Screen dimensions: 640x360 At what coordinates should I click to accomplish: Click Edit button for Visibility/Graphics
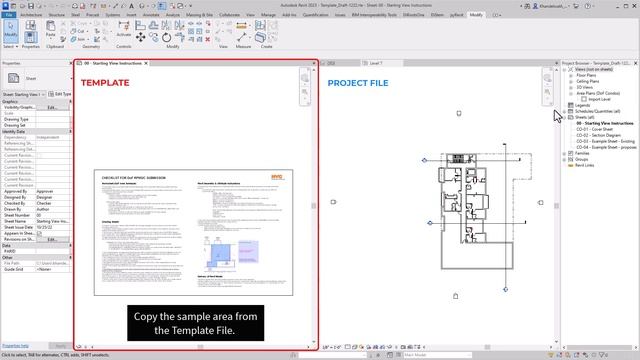coord(52,107)
